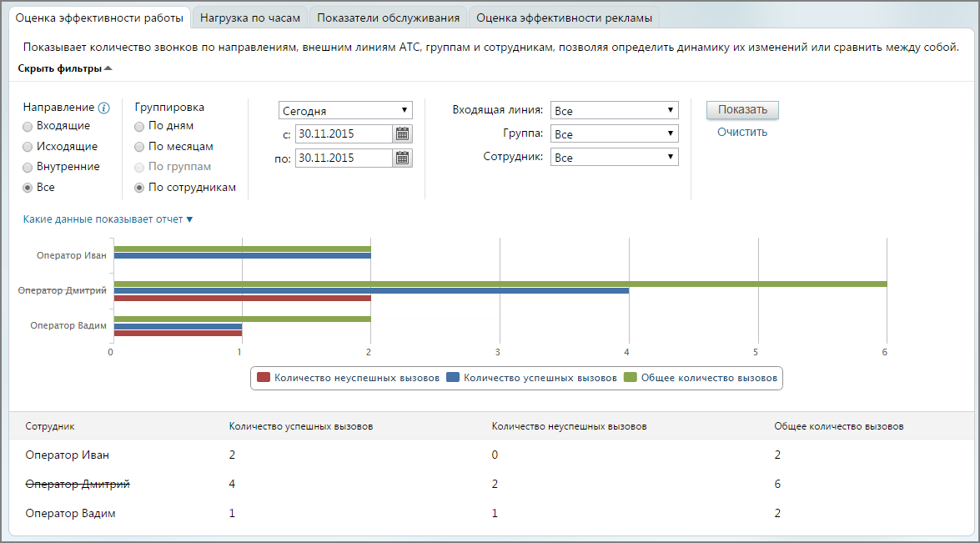Click Оператор Иван chart axis label

pyautogui.click(x=71, y=255)
